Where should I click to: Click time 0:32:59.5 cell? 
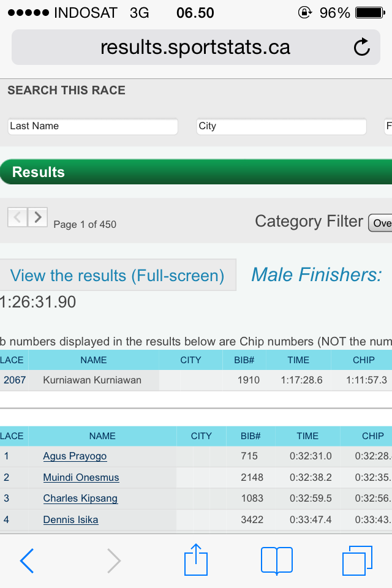(x=311, y=499)
